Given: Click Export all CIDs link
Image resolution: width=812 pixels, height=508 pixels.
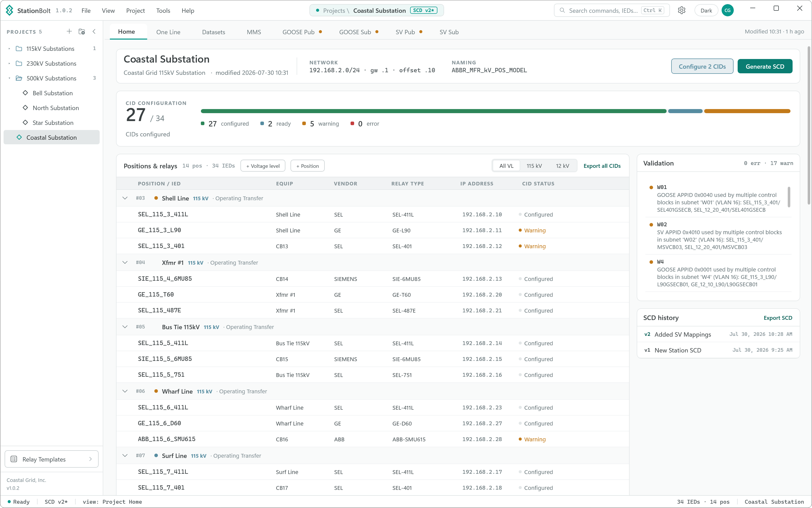Looking at the screenshot, I should coord(602,166).
